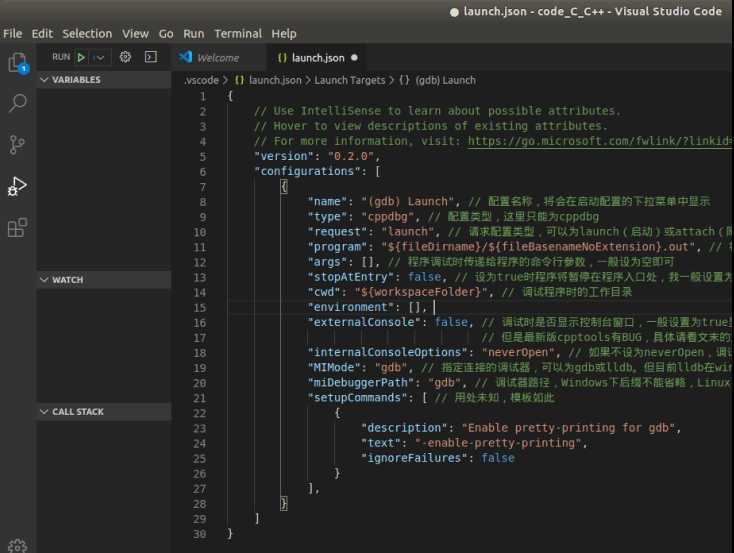
Task: Open the go.microsoft.com link in the comment
Action: pos(599,141)
